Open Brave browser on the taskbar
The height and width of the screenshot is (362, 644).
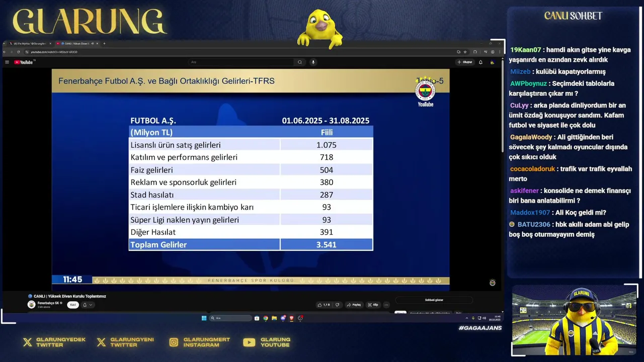click(291, 318)
